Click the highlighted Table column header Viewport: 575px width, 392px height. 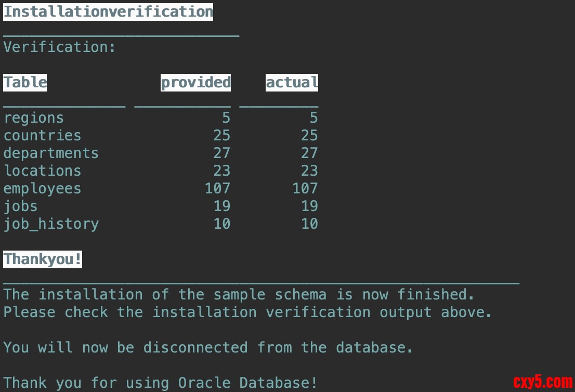[x=25, y=82]
